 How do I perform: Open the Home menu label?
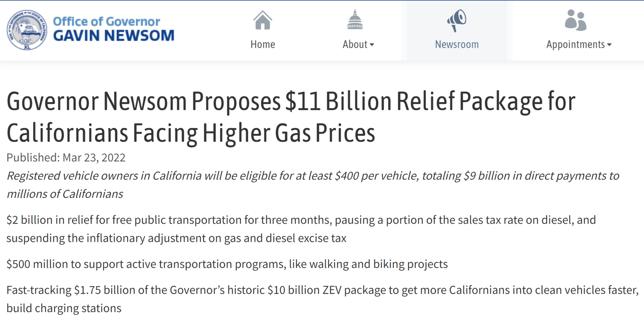pos(263,44)
